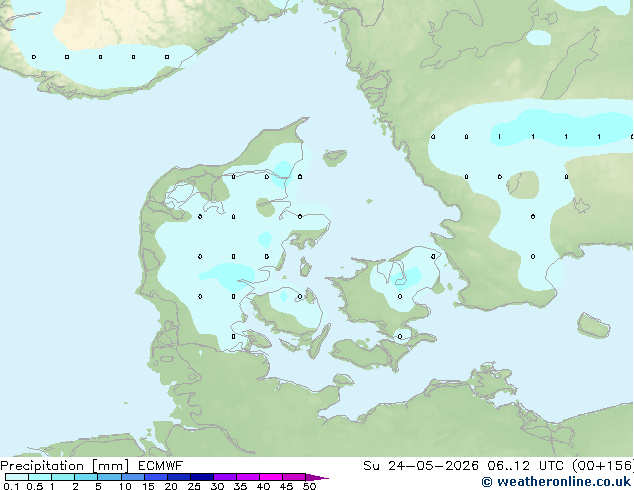The image size is (634, 490).
Task: Click the over-50 arrow tip of legend
Action: click(317, 477)
